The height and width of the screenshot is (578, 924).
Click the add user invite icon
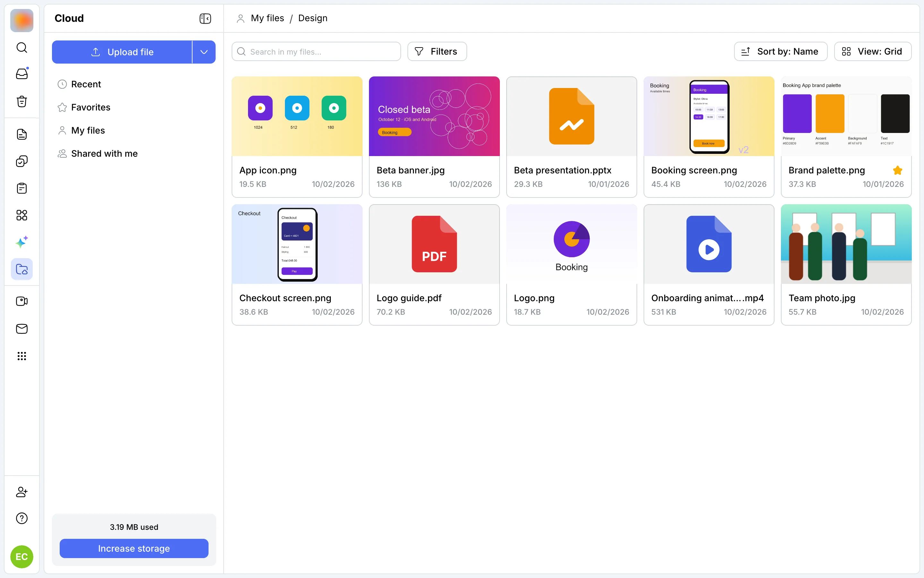pyautogui.click(x=22, y=492)
